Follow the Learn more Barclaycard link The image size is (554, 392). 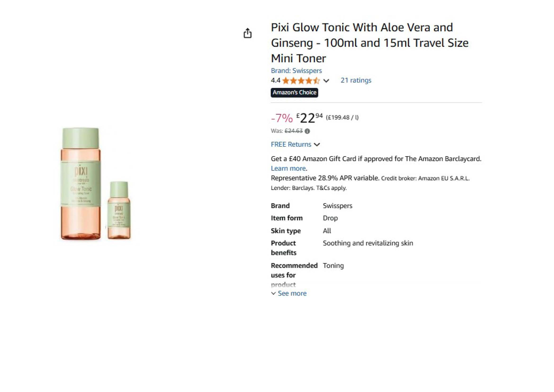pyautogui.click(x=288, y=168)
